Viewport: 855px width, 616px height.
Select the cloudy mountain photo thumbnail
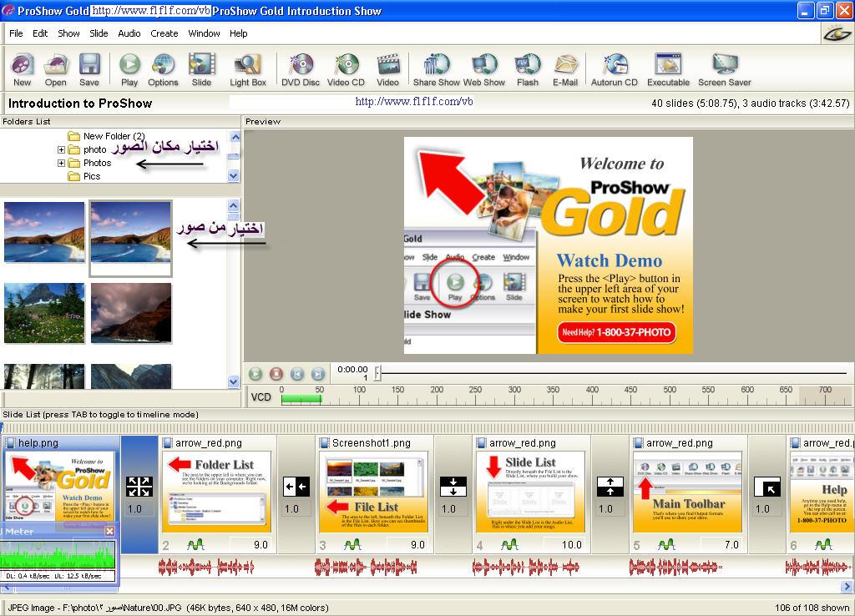click(x=131, y=313)
